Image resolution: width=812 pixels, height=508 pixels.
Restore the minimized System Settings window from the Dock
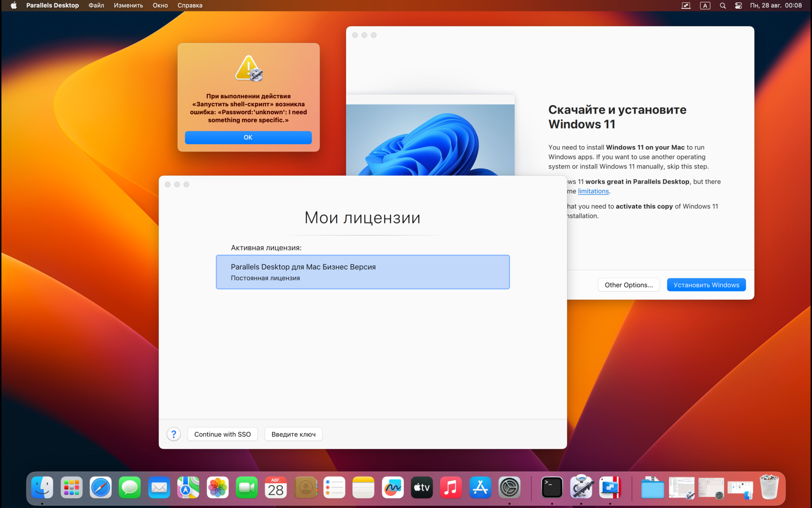711,487
